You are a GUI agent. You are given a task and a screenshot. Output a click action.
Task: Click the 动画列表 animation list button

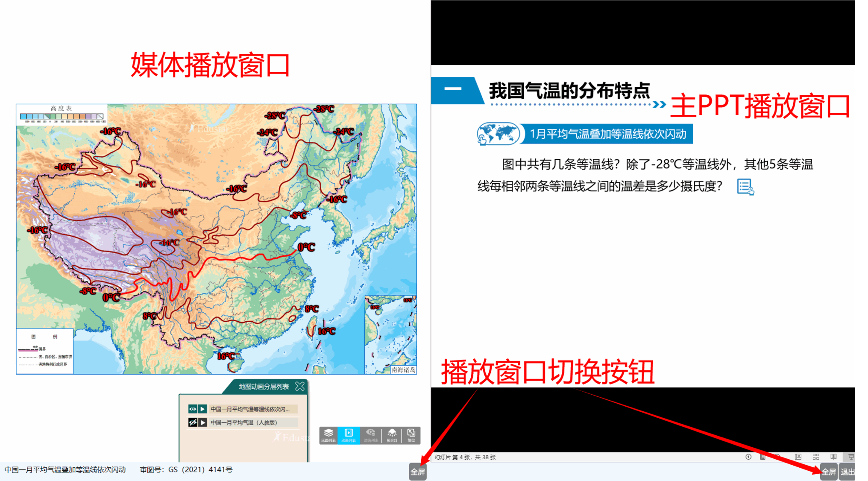point(349,435)
